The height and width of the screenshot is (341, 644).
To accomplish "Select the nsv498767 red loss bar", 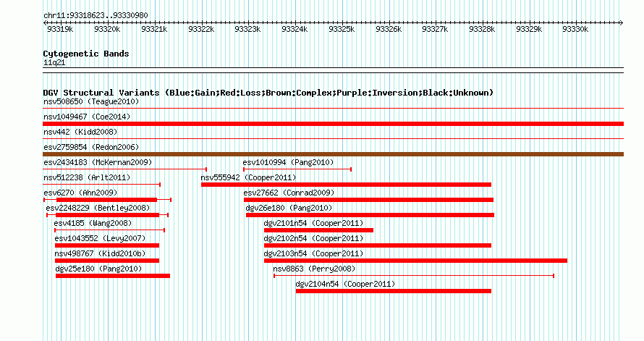I will [107, 261].
